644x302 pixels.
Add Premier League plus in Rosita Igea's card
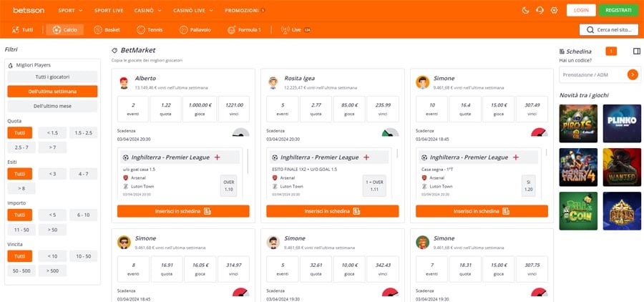tap(366, 157)
